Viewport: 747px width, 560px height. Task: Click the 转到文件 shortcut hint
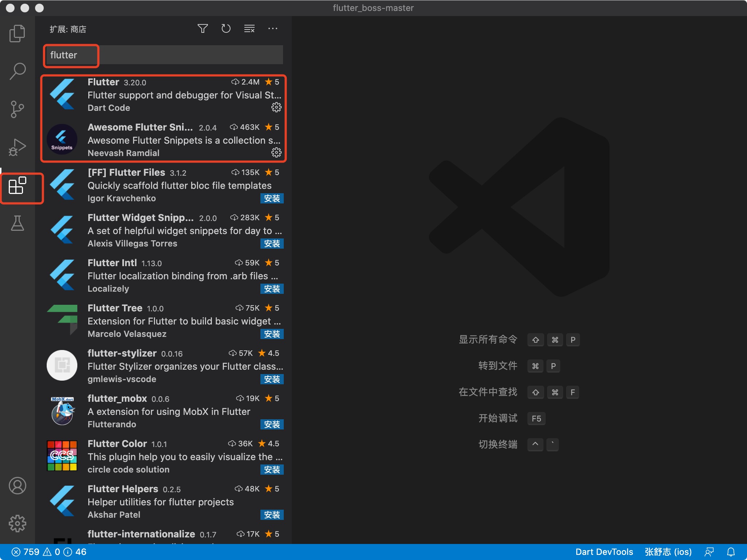(x=498, y=366)
